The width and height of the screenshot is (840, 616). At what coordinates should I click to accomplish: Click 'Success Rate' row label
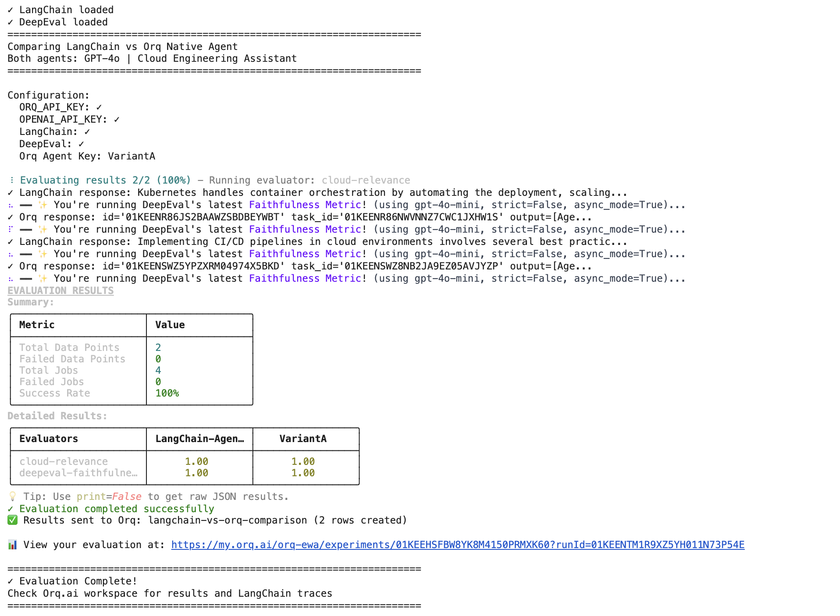click(55, 393)
